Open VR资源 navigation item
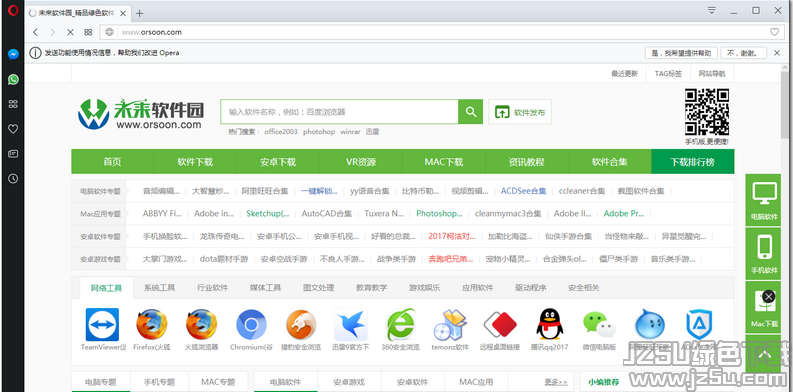The image size is (793, 392). pyautogui.click(x=361, y=162)
